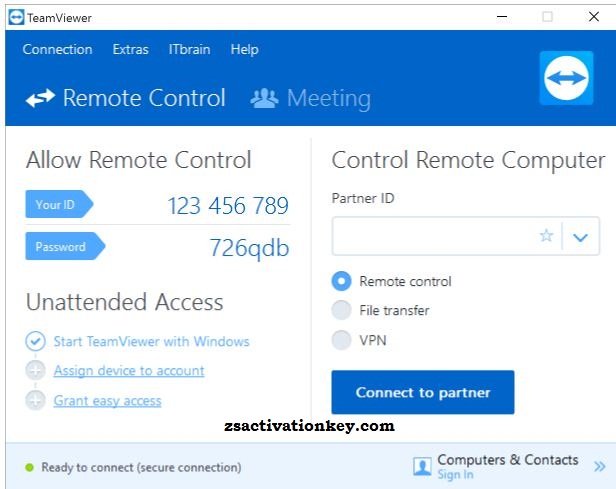The width and height of the screenshot is (616, 489).
Task: Minimize the TeamViewer window
Action: click(x=502, y=17)
